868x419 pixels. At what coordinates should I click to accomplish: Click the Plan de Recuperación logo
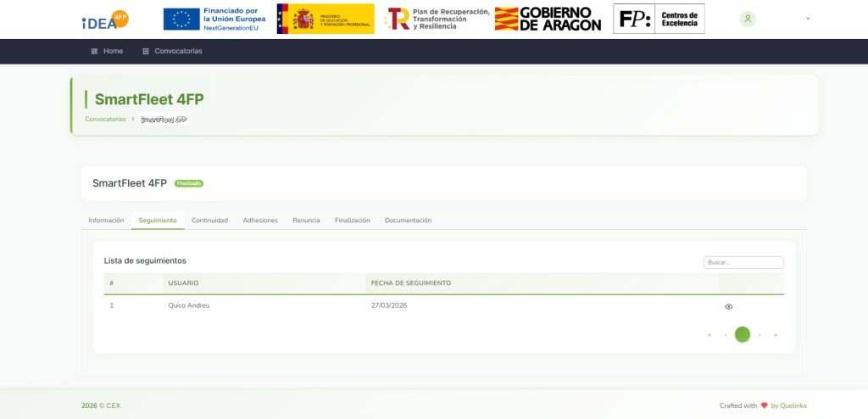[437, 19]
